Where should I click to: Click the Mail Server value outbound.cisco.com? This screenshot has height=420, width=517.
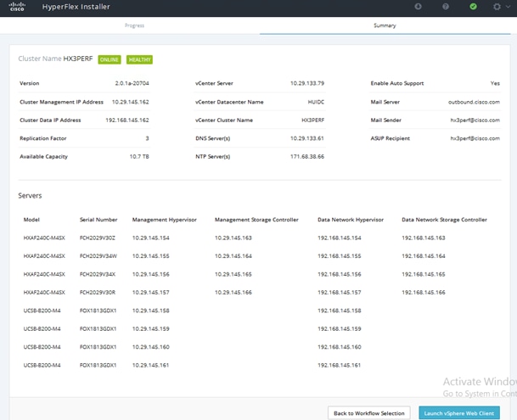pos(474,102)
